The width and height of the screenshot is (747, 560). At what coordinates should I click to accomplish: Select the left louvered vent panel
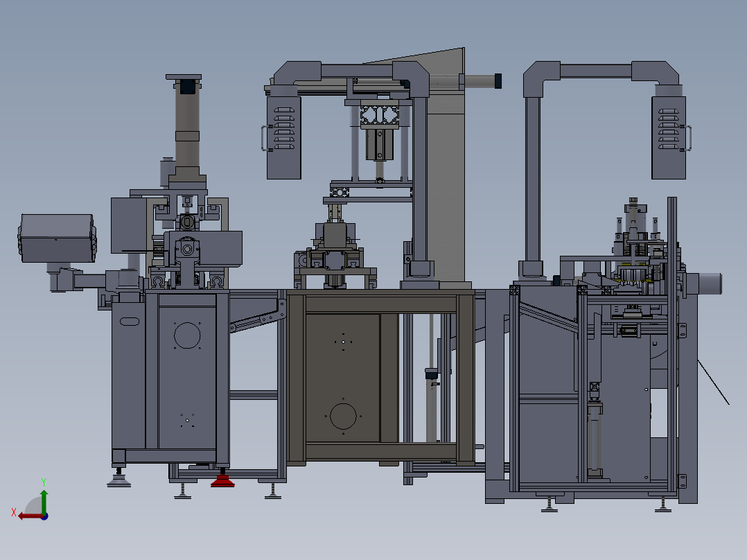[283, 138]
